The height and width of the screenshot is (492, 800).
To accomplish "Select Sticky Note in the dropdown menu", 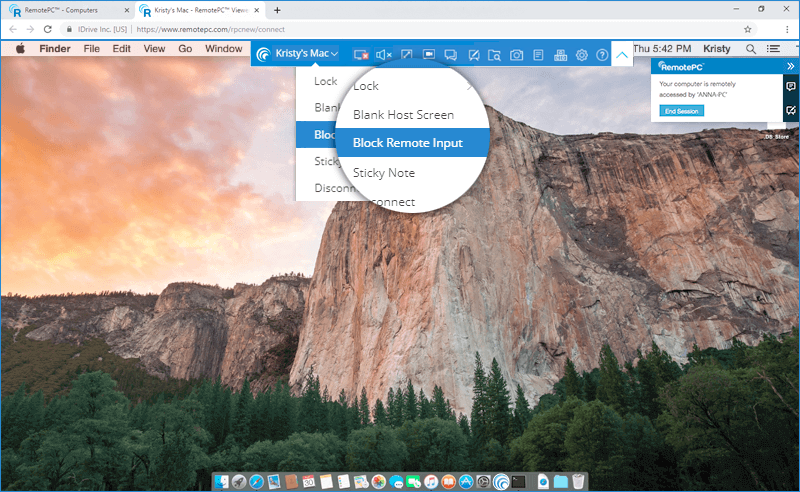I will coord(384,173).
